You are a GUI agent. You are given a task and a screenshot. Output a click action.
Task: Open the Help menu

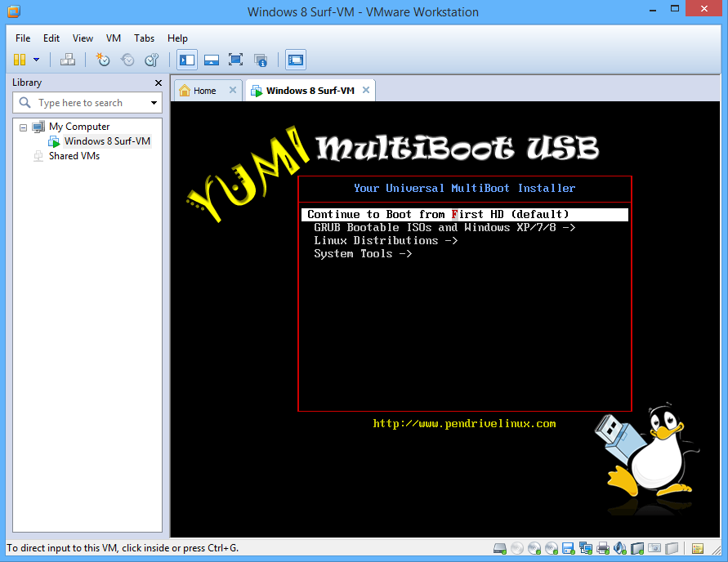pyautogui.click(x=177, y=38)
